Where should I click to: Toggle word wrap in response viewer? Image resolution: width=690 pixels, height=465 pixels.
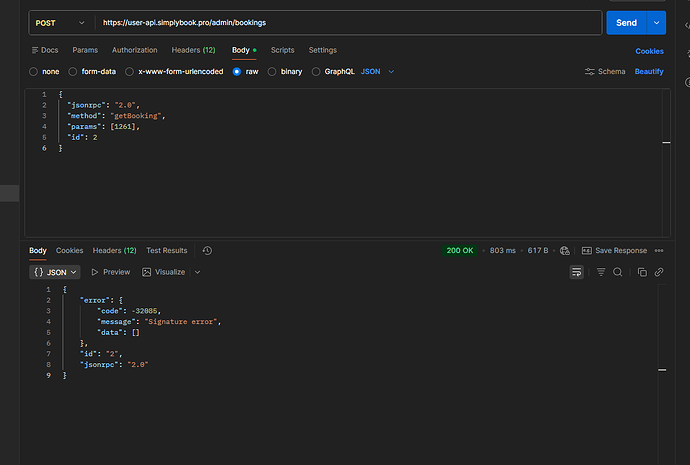point(577,272)
